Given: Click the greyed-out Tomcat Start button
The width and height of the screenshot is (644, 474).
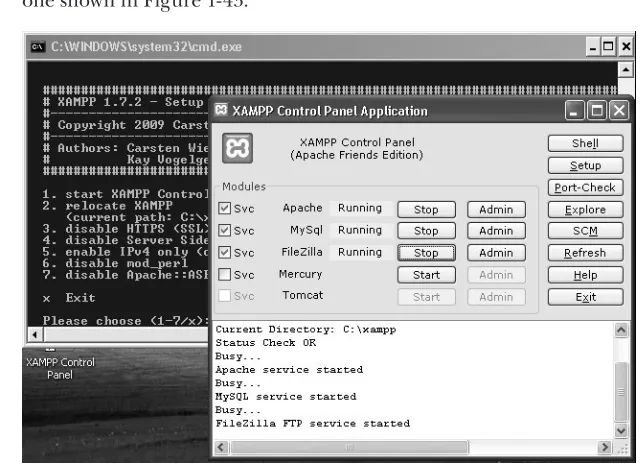Looking at the screenshot, I should (426, 297).
